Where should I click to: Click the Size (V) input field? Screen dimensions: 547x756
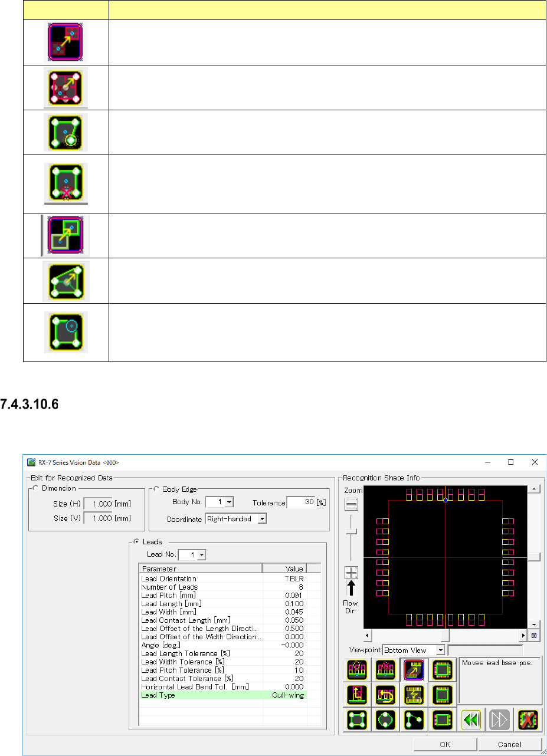[x=97, y=518]
